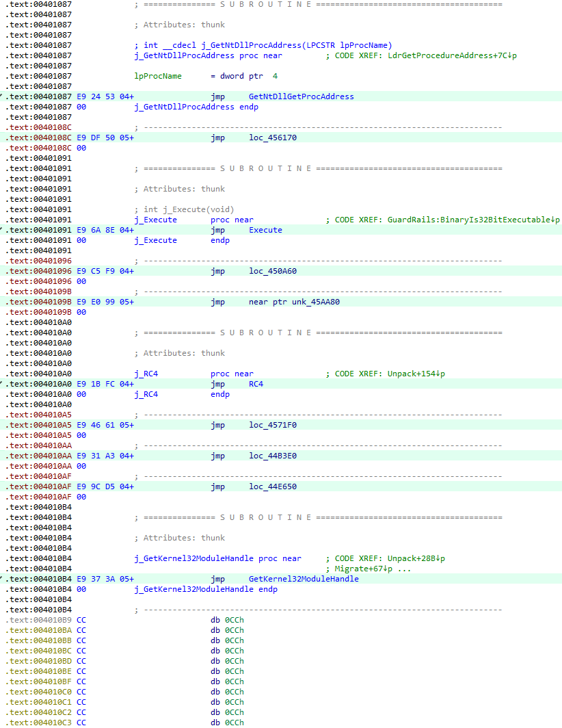This screenshot has width=562, height=728.
Task: Follow the loc_44B3E0 jump target
Action: click(x=273, y=456)
